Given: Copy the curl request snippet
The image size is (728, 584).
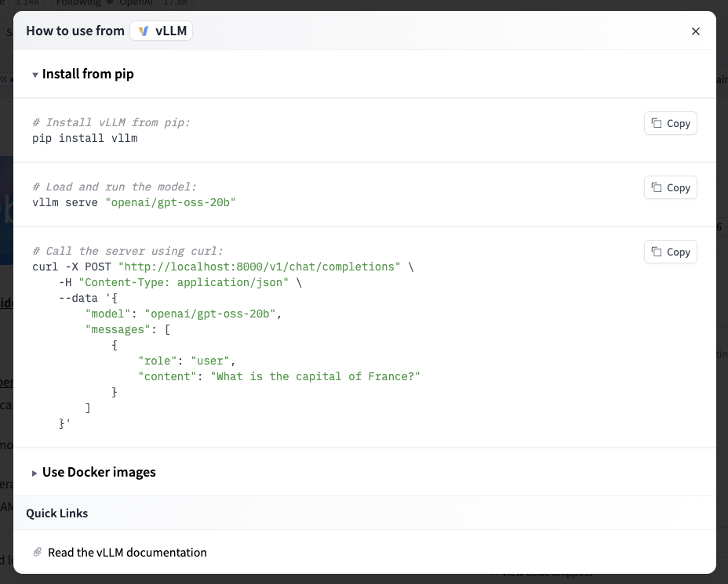Looking at the screenshot, I should (x=670, y=252).
